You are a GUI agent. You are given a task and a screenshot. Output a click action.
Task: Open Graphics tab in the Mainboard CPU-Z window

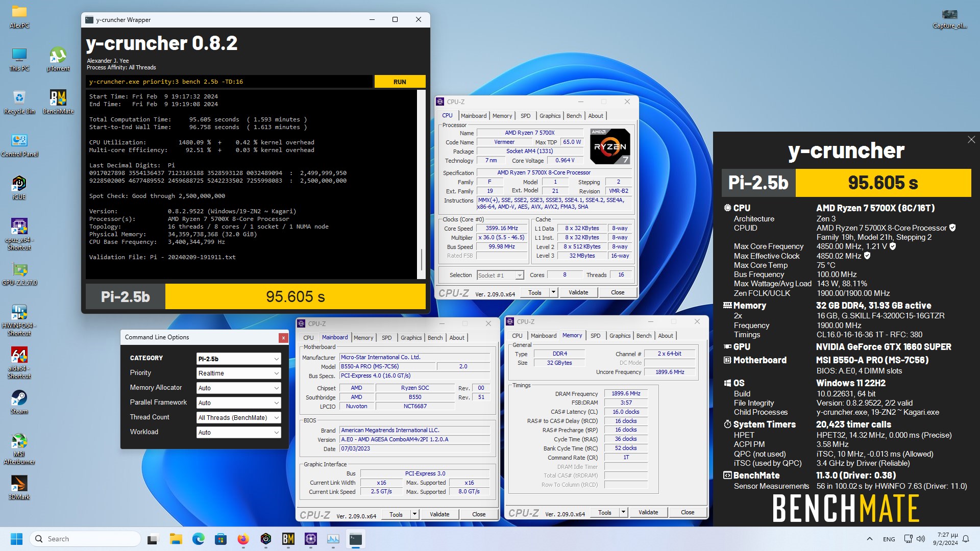411,338
